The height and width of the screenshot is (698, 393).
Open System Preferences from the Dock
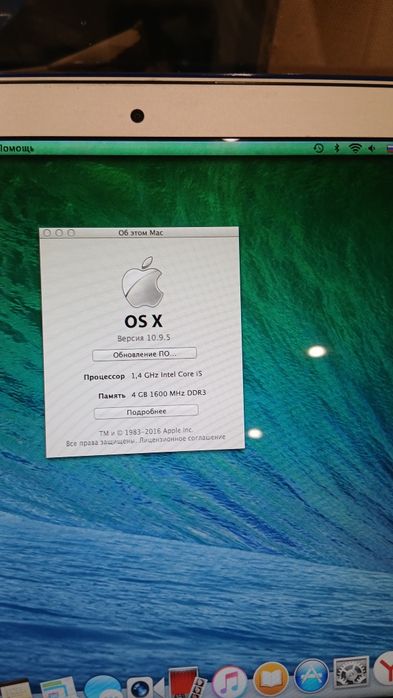tap(351, 672)
